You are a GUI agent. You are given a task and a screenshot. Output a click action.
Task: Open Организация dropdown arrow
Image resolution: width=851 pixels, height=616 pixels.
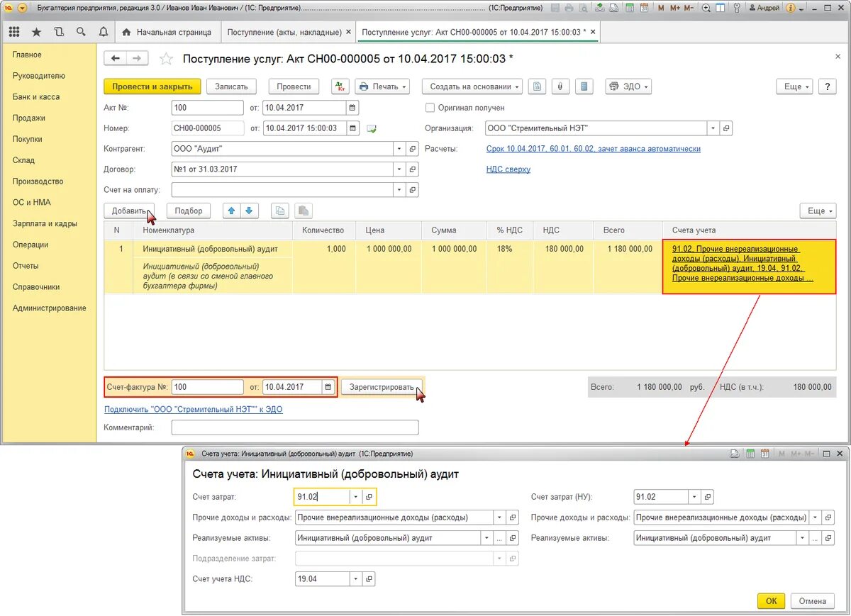(x=713, y=128)
